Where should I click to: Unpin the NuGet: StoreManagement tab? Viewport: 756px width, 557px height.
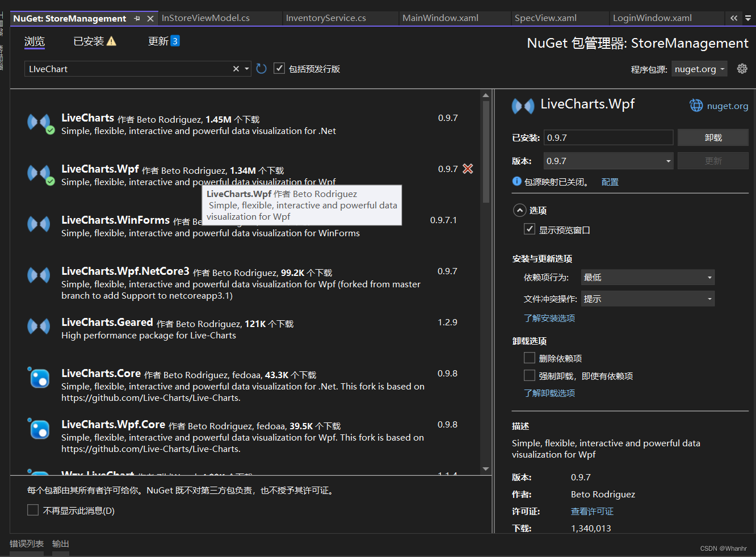(136, 18)
